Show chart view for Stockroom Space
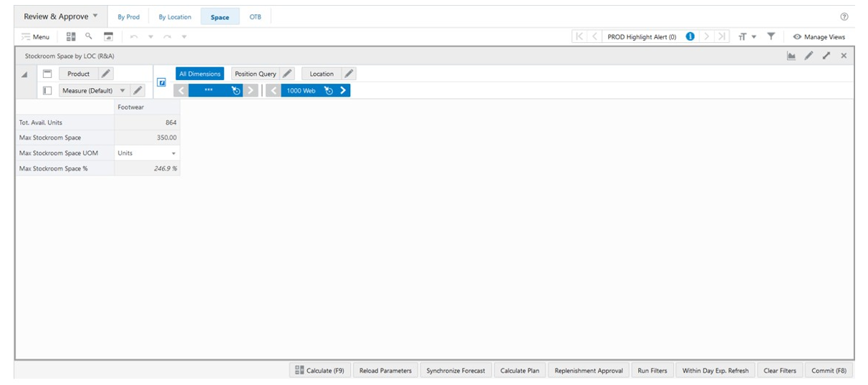Screen dimensions: 868x385 [791, 56]
